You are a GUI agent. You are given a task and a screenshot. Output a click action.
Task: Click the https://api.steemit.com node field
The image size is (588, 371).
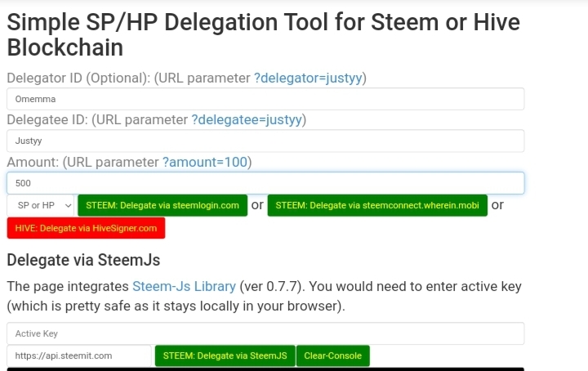tap(79, 355)
